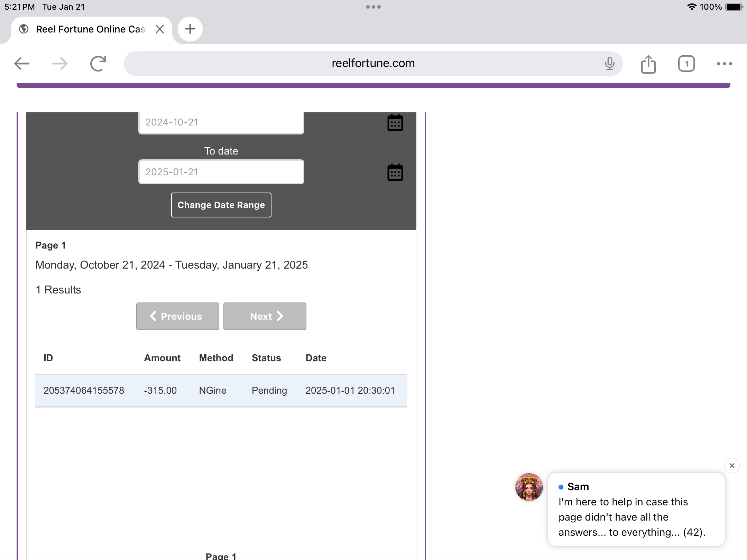This screenshot has width=747, height=560.
Task: Open calendar picker for To date
Action: click(395, 172)
